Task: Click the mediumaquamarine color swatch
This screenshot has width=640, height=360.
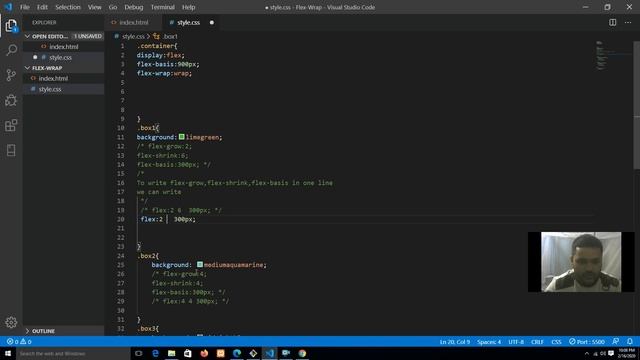Action: pyautogui.click(x=200, y=264)
